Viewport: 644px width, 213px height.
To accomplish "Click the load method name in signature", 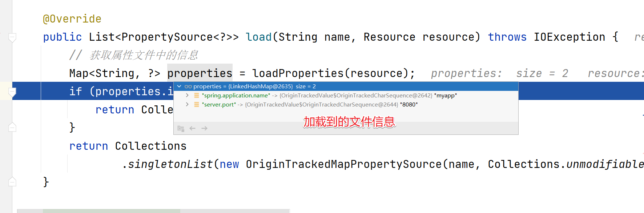I will click(259, 37).
